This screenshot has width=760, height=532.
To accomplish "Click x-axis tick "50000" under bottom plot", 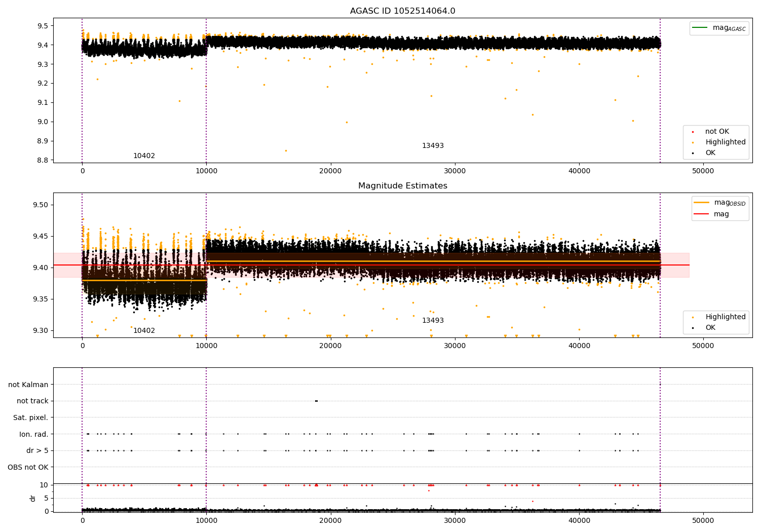I will 703,521.
